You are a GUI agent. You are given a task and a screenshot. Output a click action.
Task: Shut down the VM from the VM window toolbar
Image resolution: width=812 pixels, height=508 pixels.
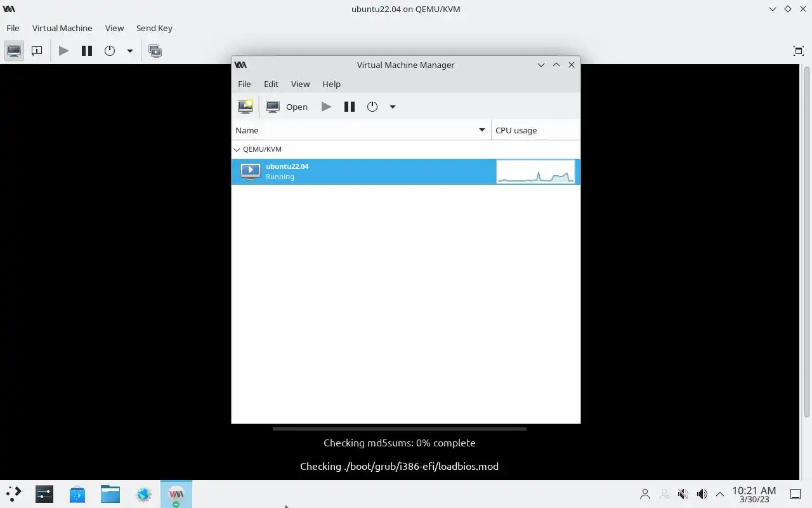point(110,51)
